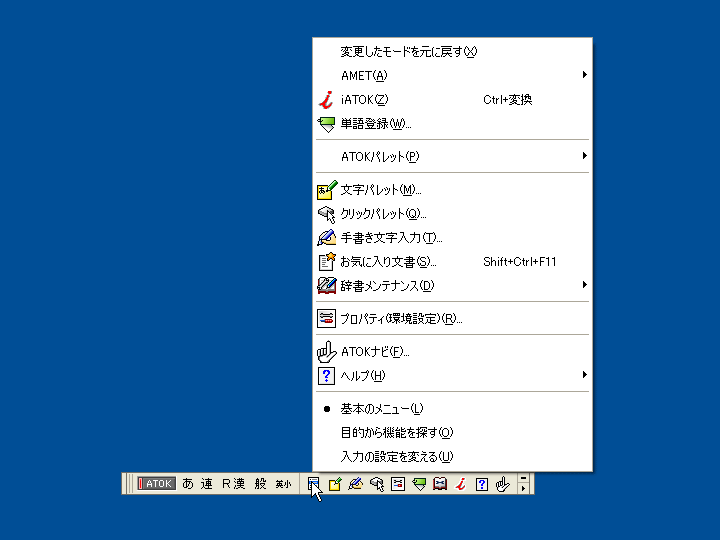Open character palette from toolbar icon
This screenshot has height=540, width=720.
[x=335, y=484]
